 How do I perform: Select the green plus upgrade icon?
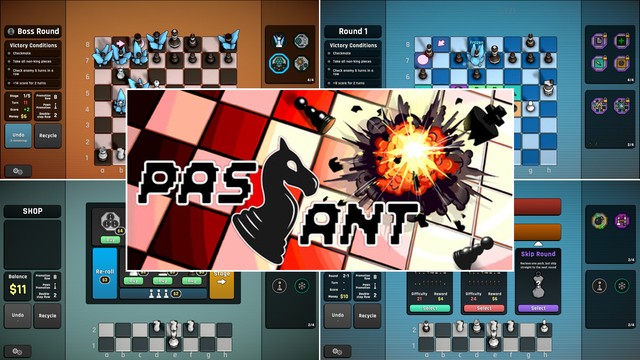pyautogui.click(x=621, y=41)
